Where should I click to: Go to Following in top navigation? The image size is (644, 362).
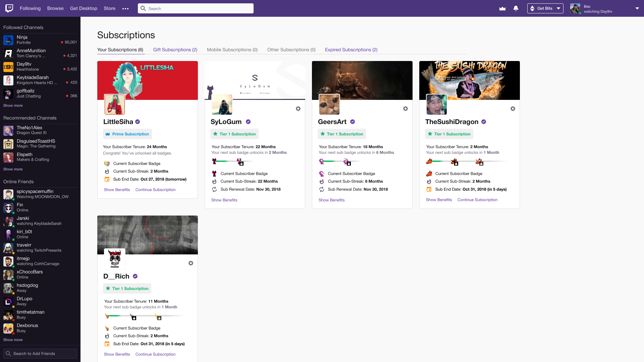click(x=30, y=8)
